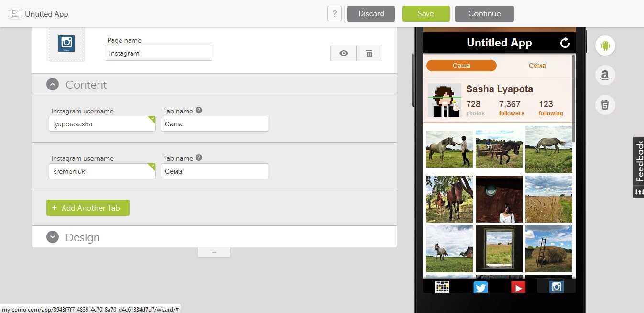The image size is (644, 313).
Task: Refresh the phone preview
Action: [565, 43]
